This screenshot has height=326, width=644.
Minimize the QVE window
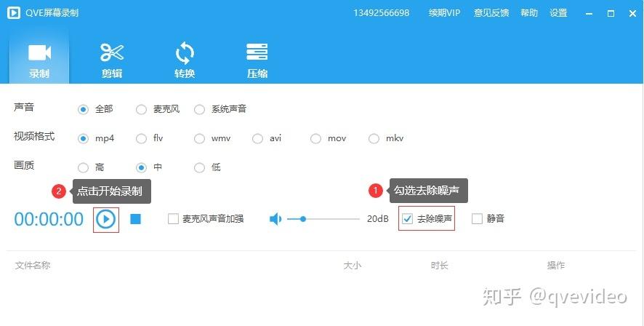pos(589,14)
